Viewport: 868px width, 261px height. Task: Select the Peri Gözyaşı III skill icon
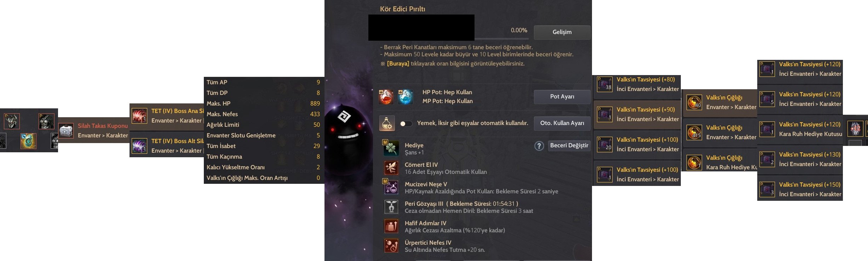click(391, 207)
